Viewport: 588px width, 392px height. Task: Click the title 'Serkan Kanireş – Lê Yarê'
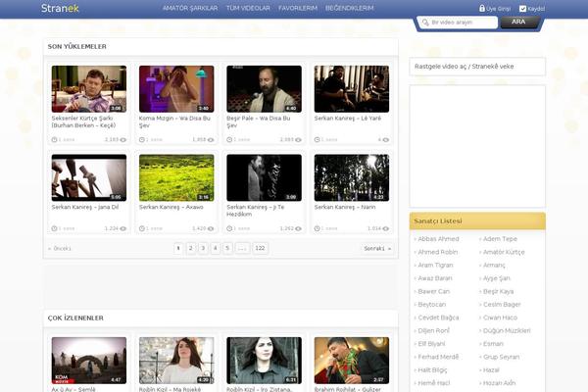348,119
